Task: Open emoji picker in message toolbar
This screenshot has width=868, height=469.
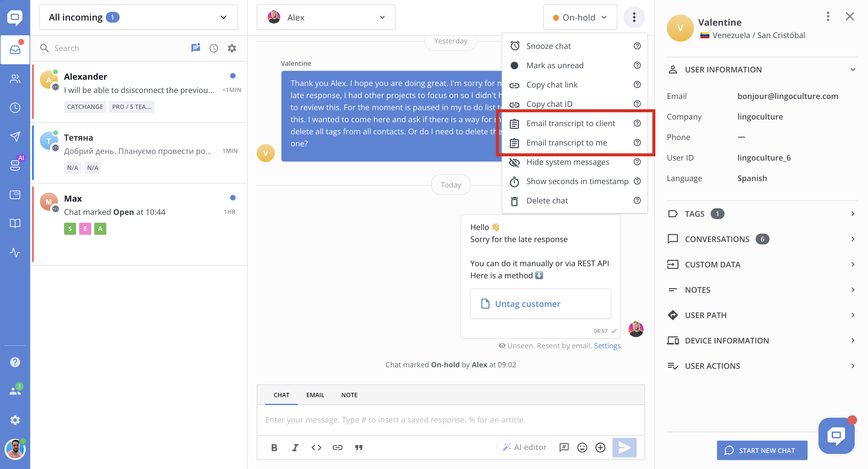Action: pos(582,448)
